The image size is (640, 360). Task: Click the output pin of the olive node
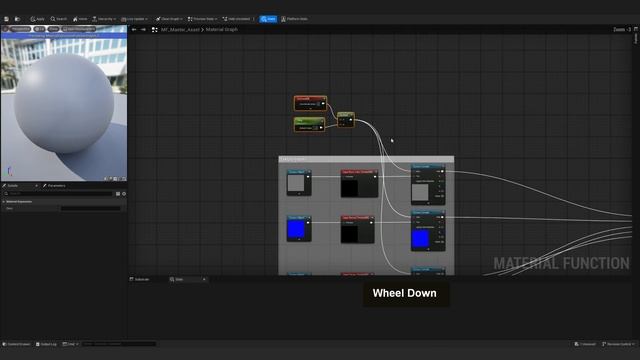point(351,120)
